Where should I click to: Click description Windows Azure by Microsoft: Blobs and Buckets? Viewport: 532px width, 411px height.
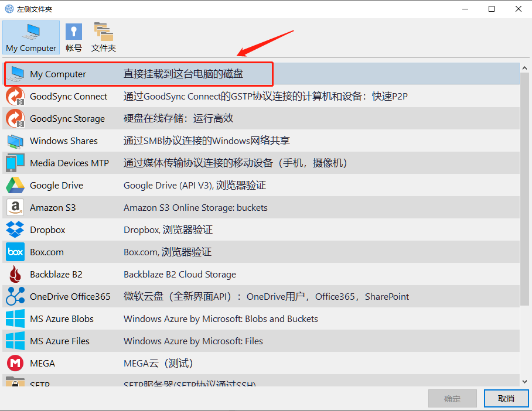click(221, 318)
